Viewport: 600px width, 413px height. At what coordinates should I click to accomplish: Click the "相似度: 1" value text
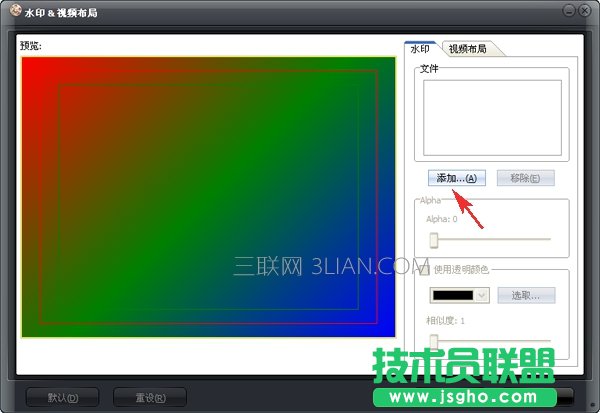[x=445, y=320]
